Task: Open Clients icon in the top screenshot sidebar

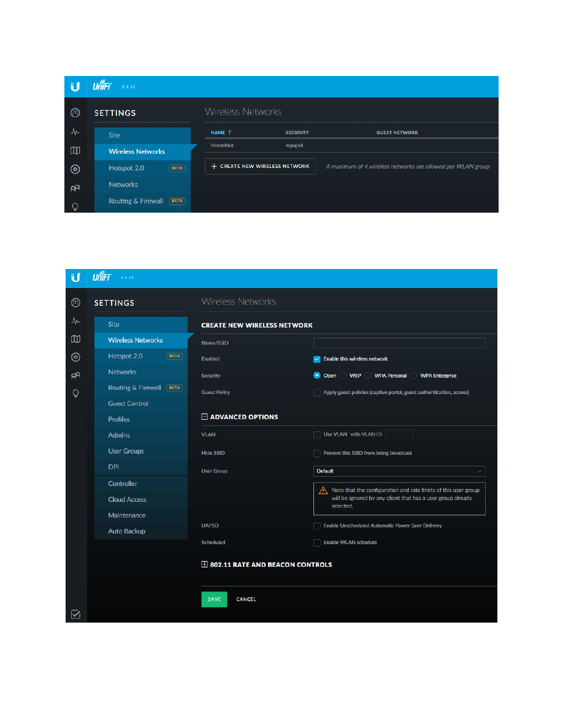Action: tap(75, 189)
